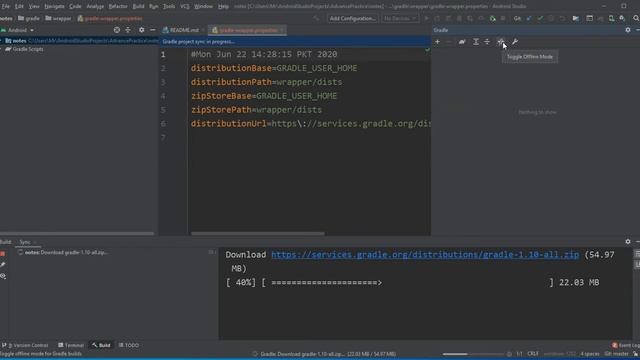Open project structure icon in toolbar
Viewport: 640px width, 360px height.
pos(576,18)
